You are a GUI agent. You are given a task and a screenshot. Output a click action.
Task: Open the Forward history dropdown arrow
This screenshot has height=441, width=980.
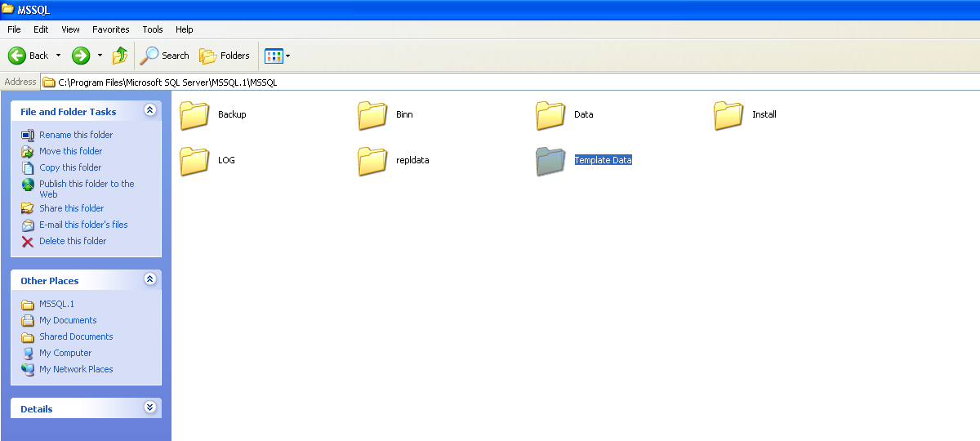(100, 56)
